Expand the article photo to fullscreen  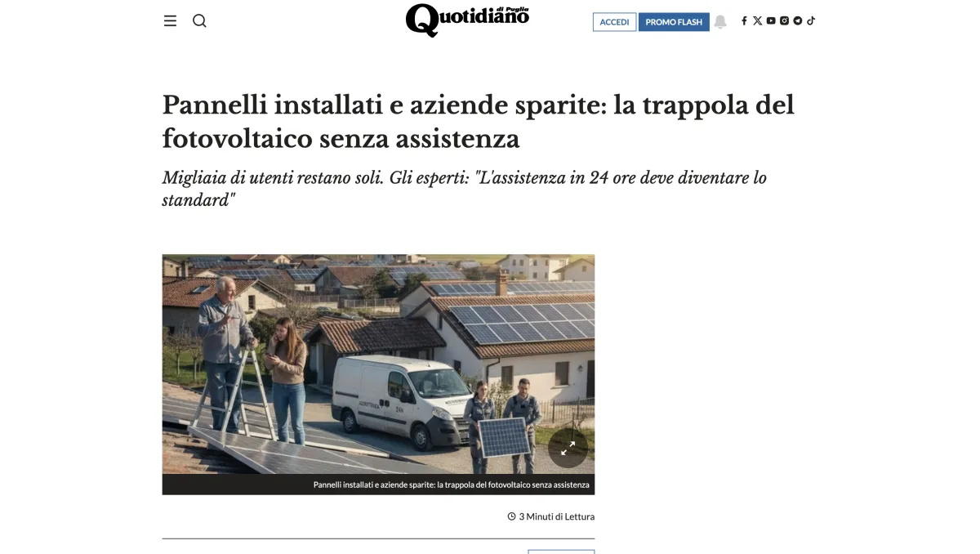tap(568, 448)
